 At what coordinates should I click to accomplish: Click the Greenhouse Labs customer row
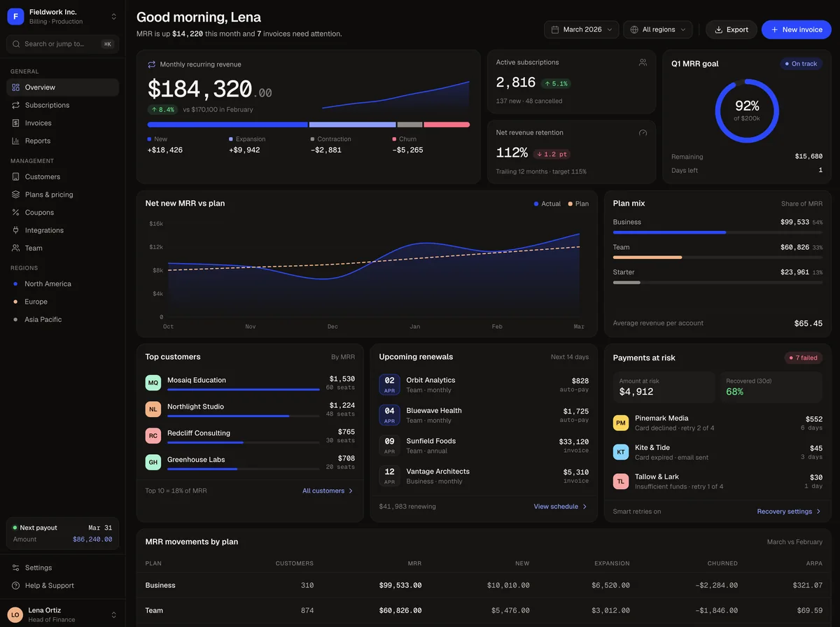pyautogui.click(x=250, y=463)
